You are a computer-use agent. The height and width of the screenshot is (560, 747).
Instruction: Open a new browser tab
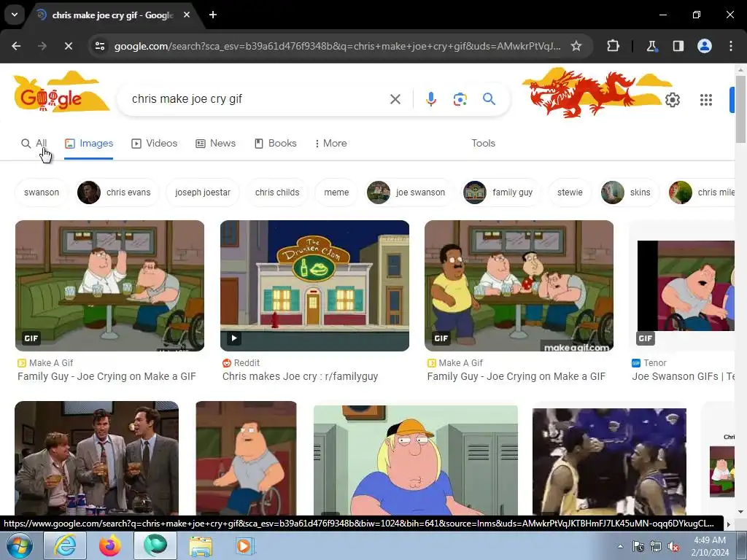pos(213,15)
